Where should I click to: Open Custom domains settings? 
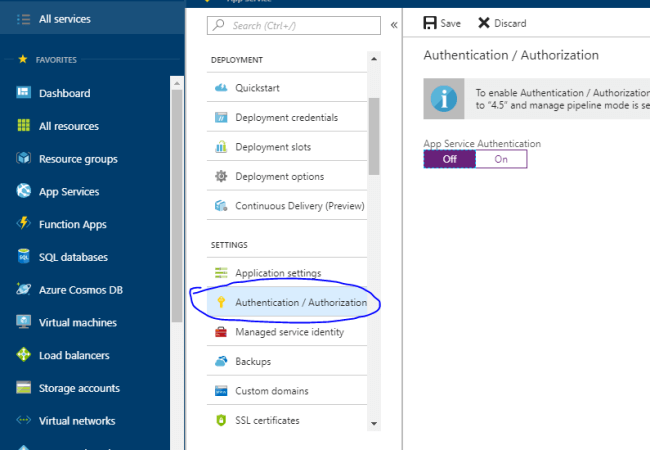click(x=287, y=391)
